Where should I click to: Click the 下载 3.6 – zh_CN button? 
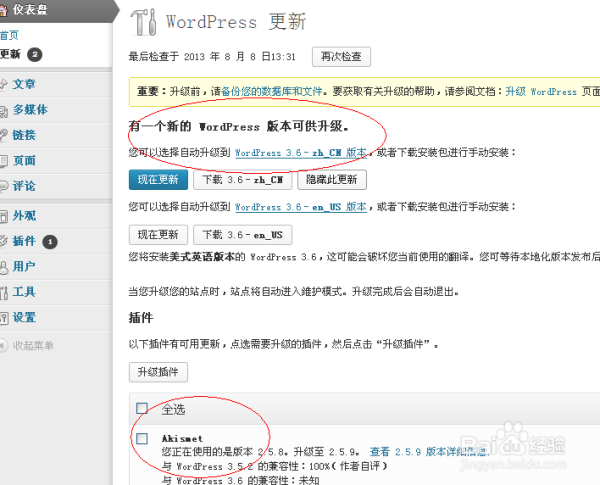click(x=243, y=180)
